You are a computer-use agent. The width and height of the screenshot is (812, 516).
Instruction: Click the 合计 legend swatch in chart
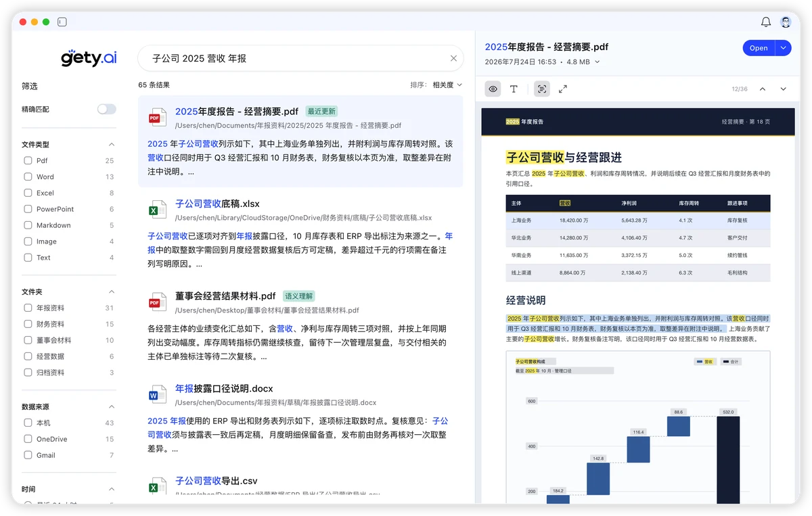[725, 362]
